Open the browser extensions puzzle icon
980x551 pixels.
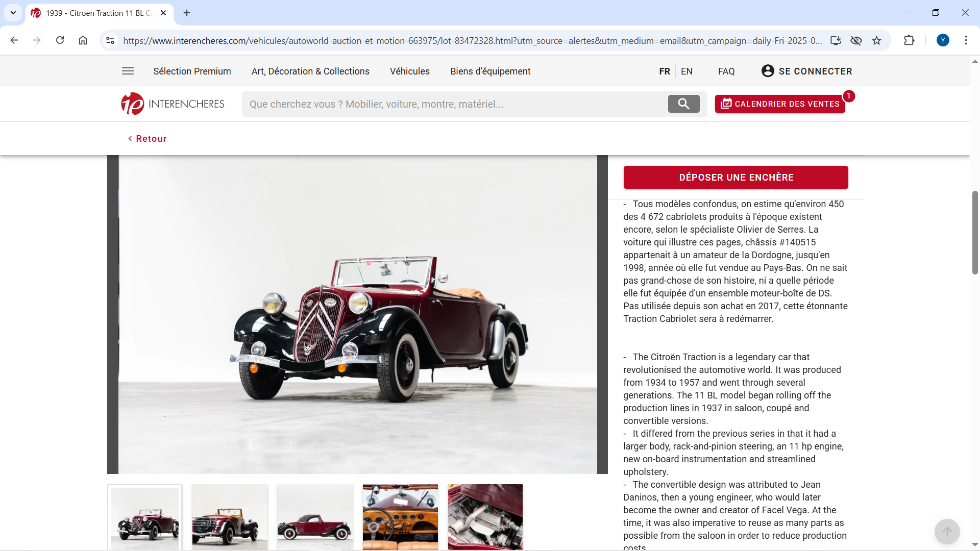(909, 41)
